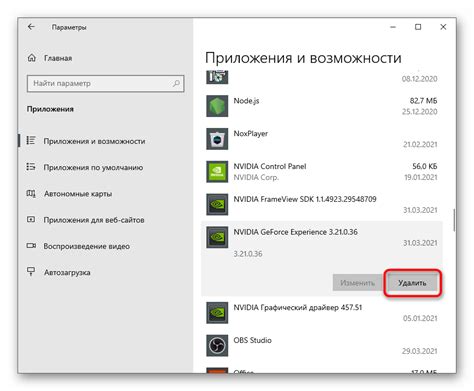Select NVIDIA GeForce Experience 3.21.0.36 title
Image resolution: width=474 pixels, height=391 pixels.
click(295, 232)
